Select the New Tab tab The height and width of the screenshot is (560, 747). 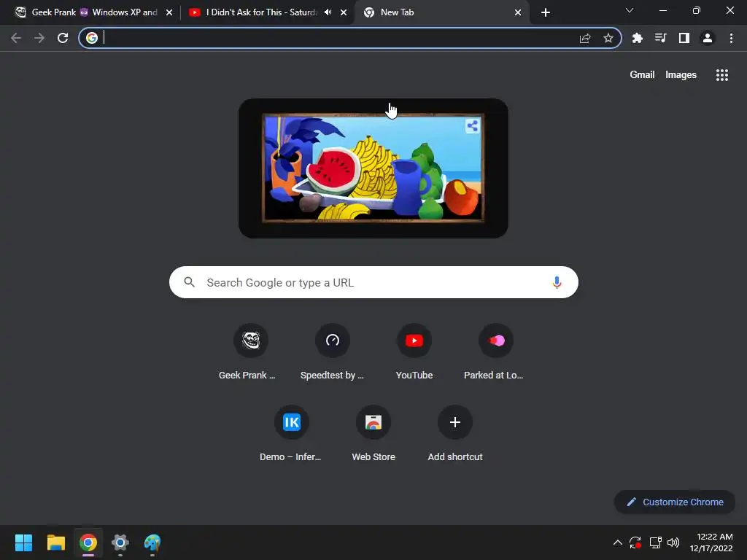(441, 12)
